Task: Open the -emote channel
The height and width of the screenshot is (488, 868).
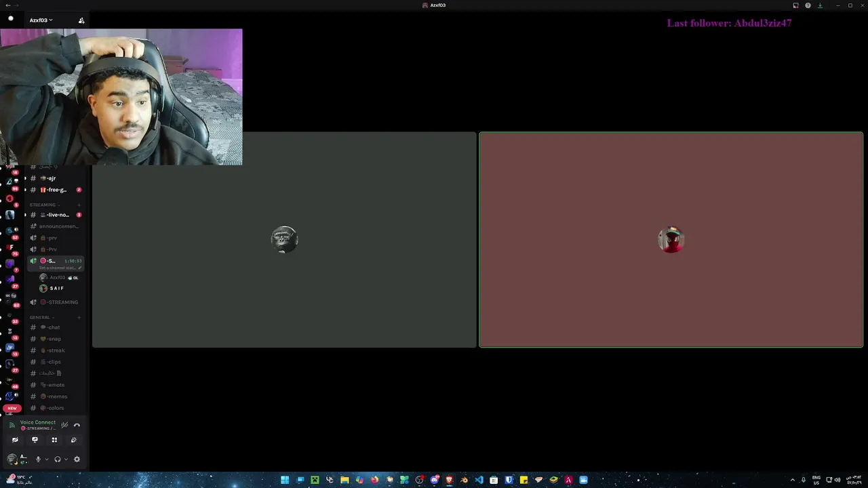Action: click(54, 385)
